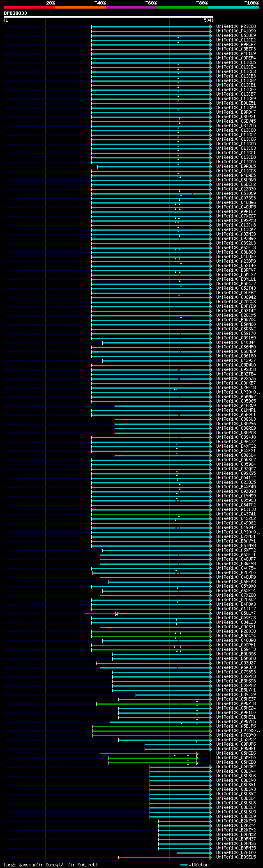
Task: Select the UniRef100_Q2PF18 label
Action: click(236, 387)
